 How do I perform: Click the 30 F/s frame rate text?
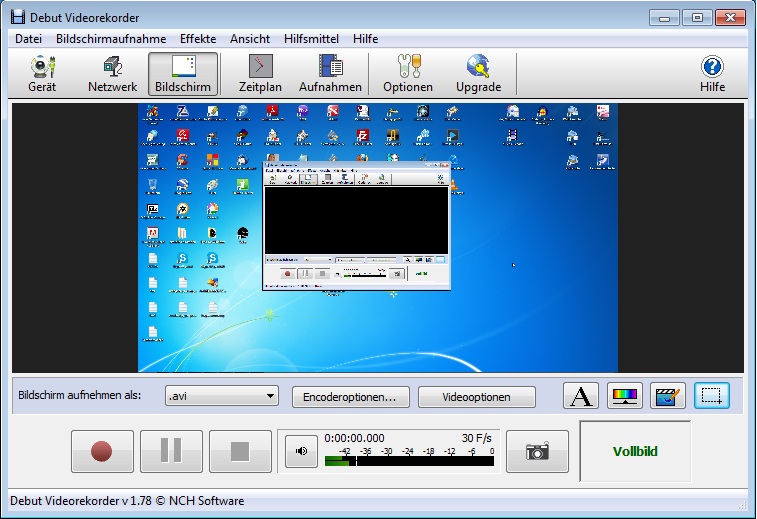coord(477,438)
